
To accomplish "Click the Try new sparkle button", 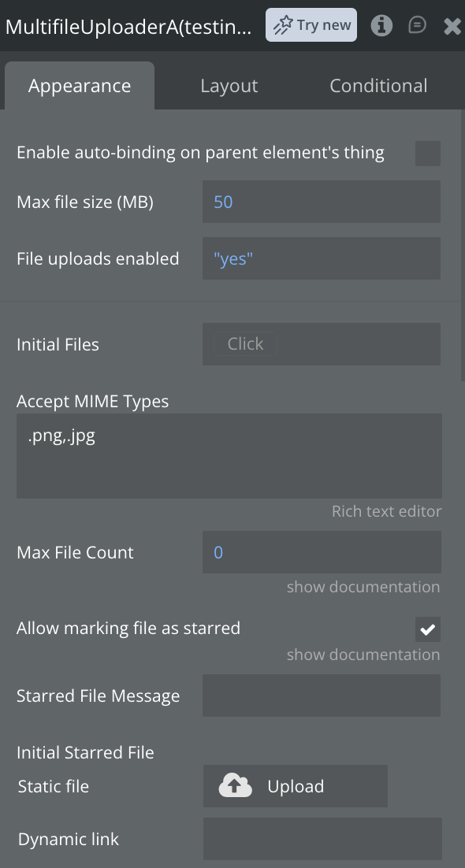I will coord(311,25).
